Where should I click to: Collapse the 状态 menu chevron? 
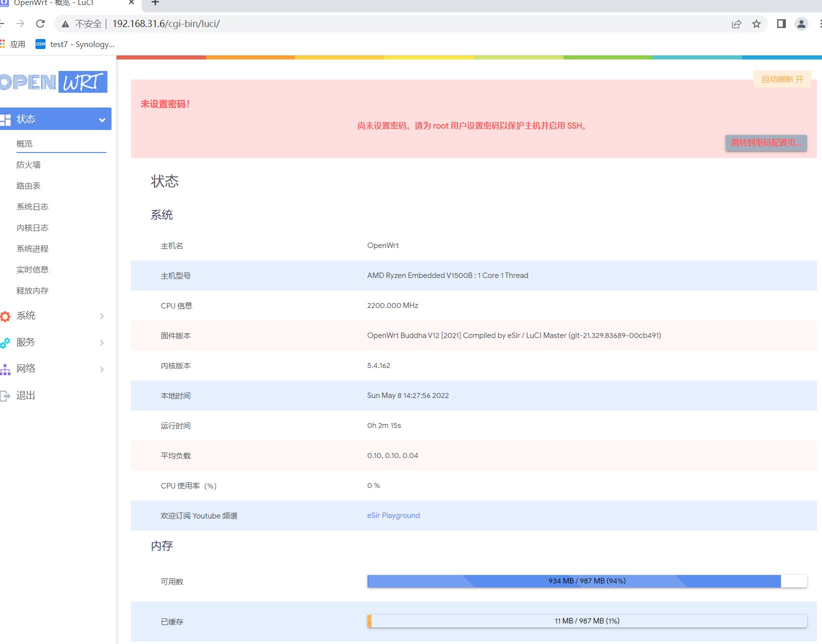coord(102,120)
